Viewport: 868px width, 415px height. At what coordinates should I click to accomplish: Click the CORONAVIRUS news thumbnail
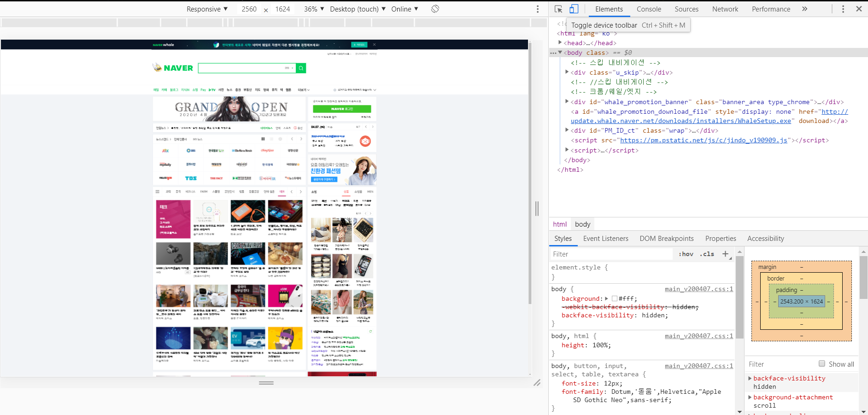[x=248, y=253]
